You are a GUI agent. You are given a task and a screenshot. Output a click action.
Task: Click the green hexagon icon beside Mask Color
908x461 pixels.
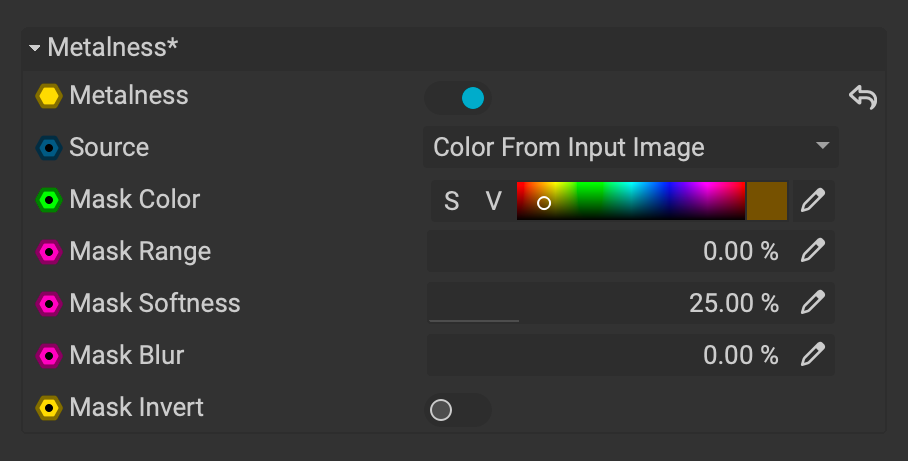(x=48, y=200)
